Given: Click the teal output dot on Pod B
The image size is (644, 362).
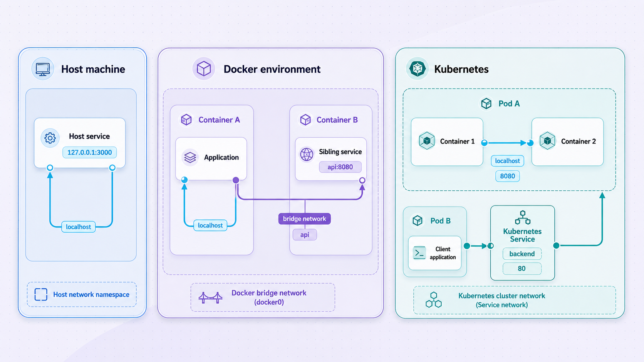Looking at the screenshot, I should 467,246.
